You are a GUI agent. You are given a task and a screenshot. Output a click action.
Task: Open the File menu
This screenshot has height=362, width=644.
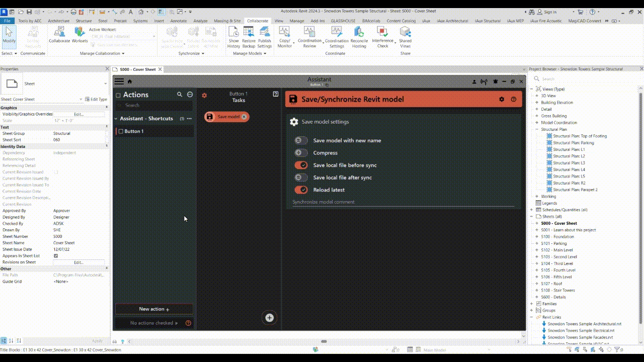pos(8,21)
